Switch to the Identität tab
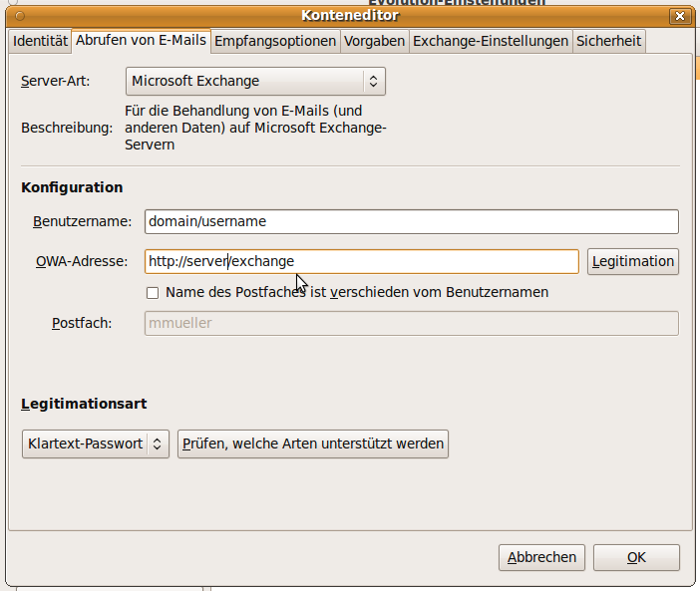This screenshot has height=591, width=700. [x=40, y=41]
